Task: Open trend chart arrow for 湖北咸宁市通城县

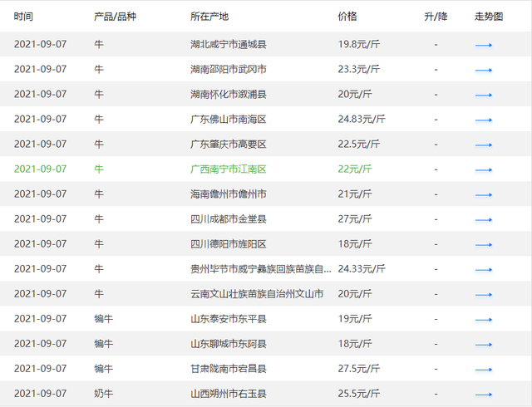Action: [x=484, y=45]
